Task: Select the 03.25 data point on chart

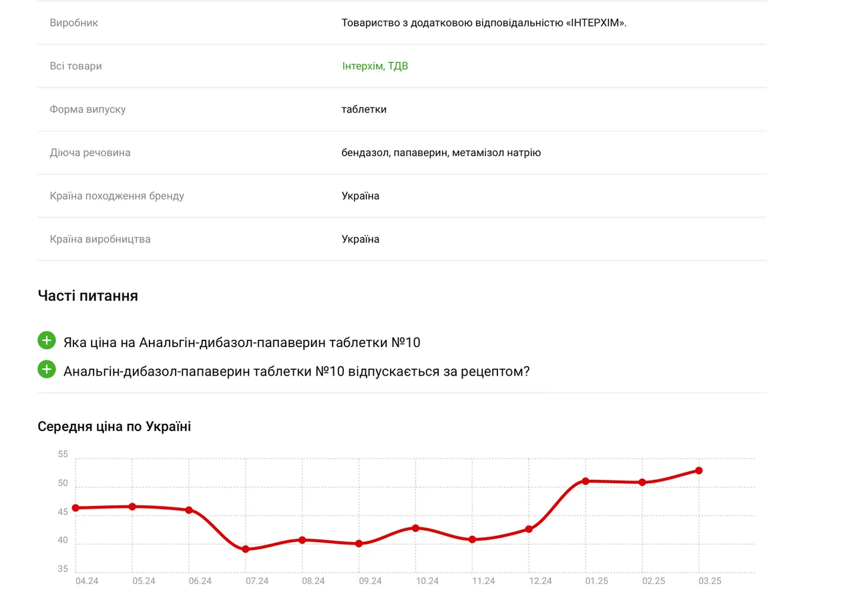Action: click(699, 471)
